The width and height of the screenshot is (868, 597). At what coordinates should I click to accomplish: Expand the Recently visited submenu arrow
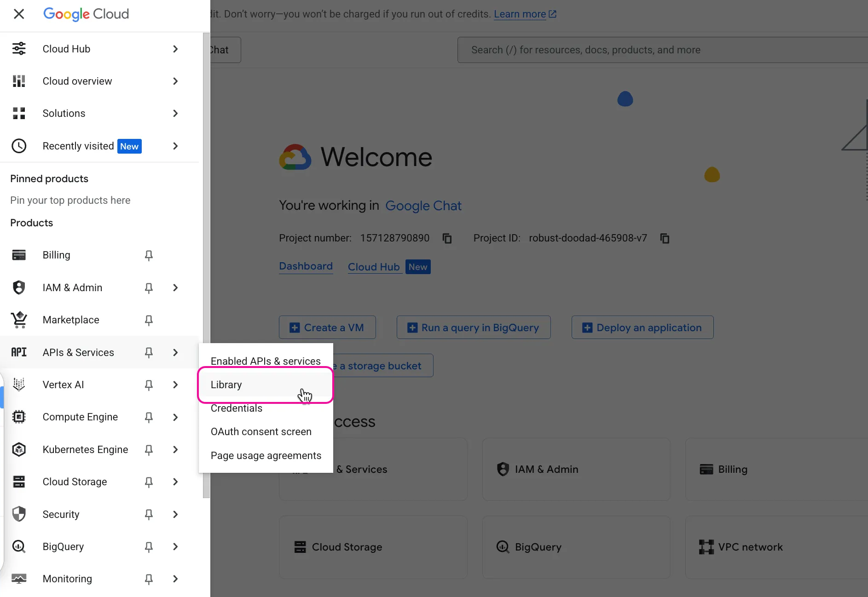tap(175, 146)
